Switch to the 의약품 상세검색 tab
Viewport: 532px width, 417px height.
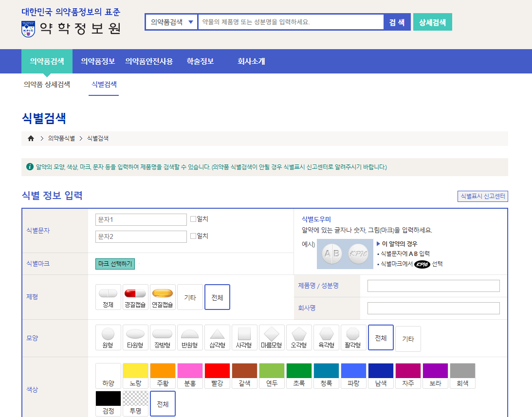47,84
